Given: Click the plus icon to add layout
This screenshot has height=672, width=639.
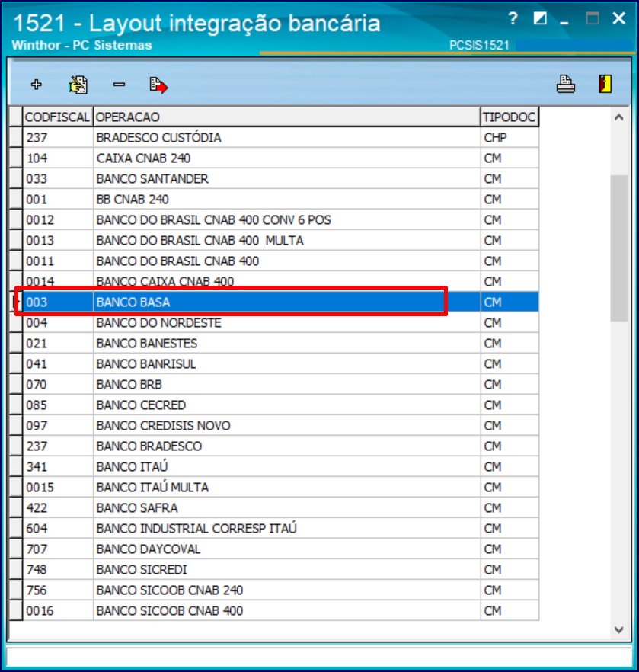Looking at the screenshot, I should click(37, 85).
